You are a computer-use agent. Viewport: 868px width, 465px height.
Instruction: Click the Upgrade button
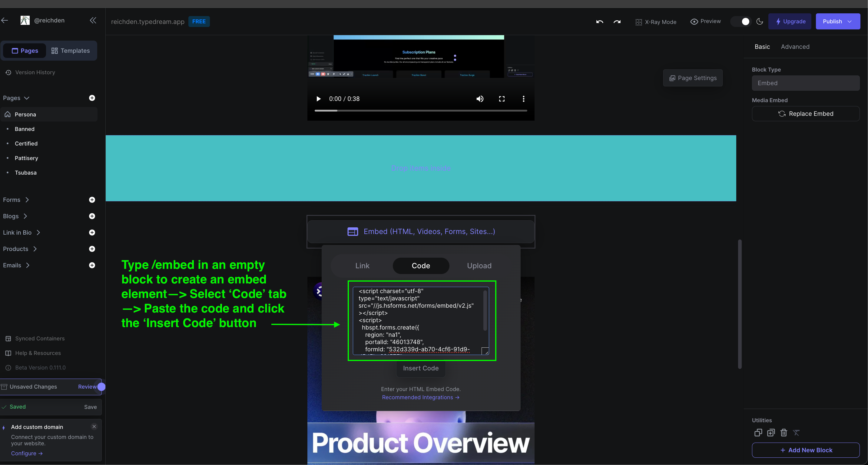click(790, 22)
